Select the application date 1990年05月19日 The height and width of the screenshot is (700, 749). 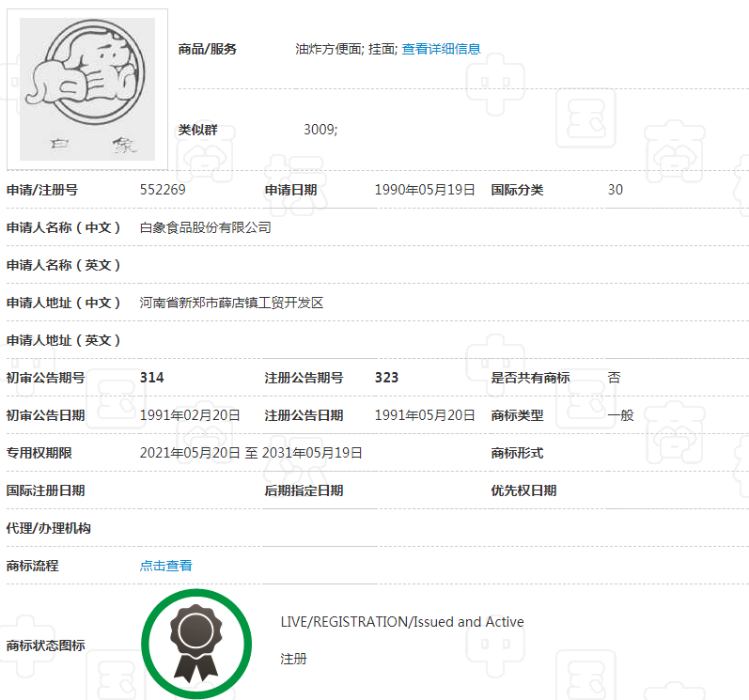(x=425, y=190)
